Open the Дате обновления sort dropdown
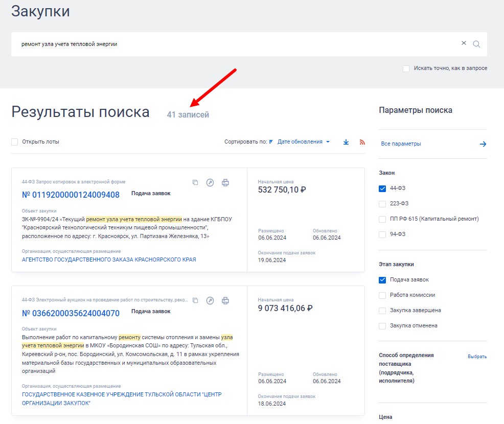Image resolution: width=504 pixels, height=424 pixels. [304, 142]
